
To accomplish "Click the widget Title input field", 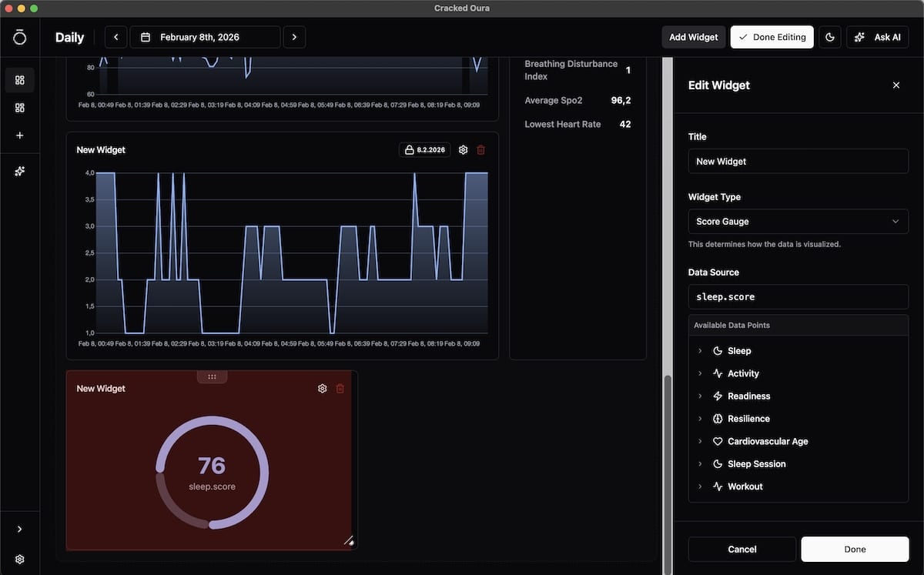I will click(798, 162).
